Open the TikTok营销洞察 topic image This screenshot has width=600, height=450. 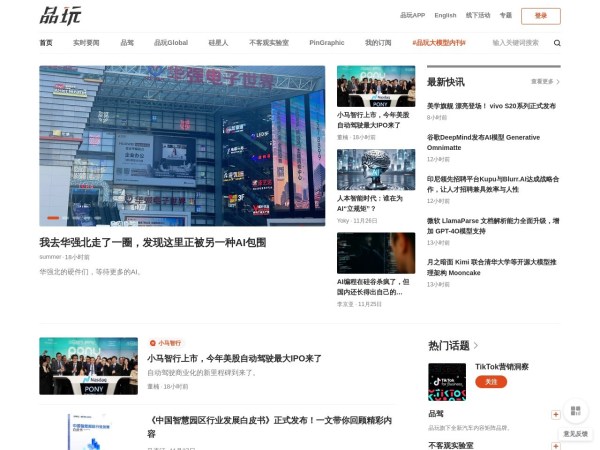coord(447,381)
